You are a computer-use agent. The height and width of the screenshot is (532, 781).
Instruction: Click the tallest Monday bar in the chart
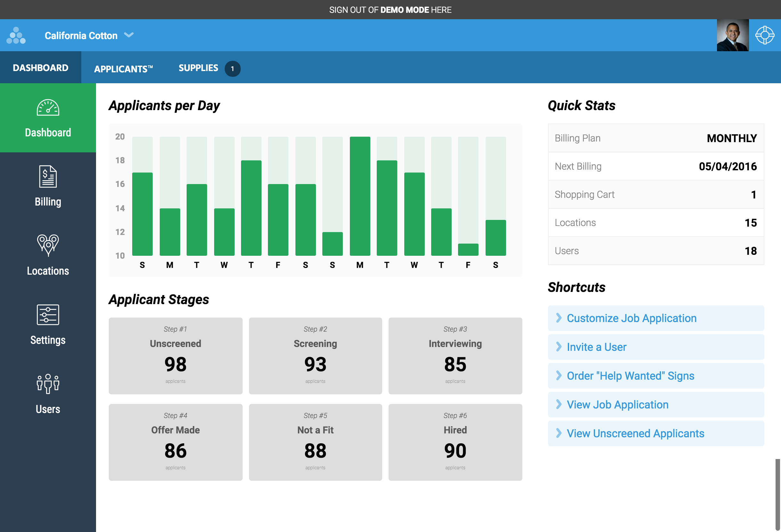(x=359, y=195)
